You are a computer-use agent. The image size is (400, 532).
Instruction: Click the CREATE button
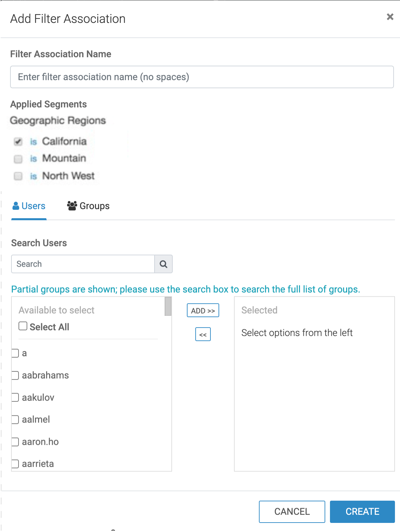[x=362, y=511]
